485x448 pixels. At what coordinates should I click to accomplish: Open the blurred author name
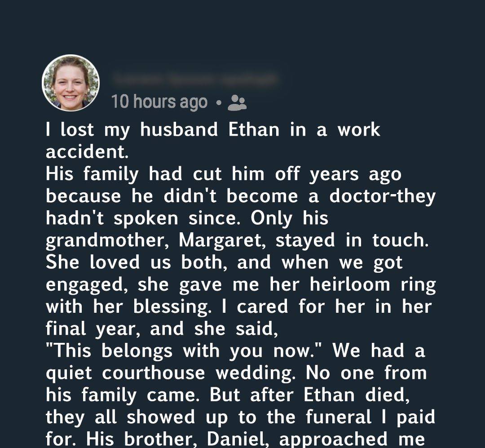point(194,80)
